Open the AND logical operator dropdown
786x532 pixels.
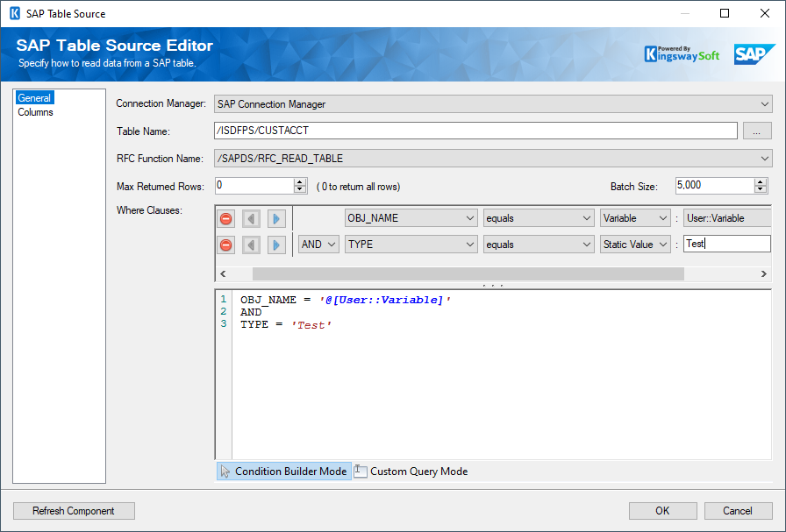pos(318,245)
